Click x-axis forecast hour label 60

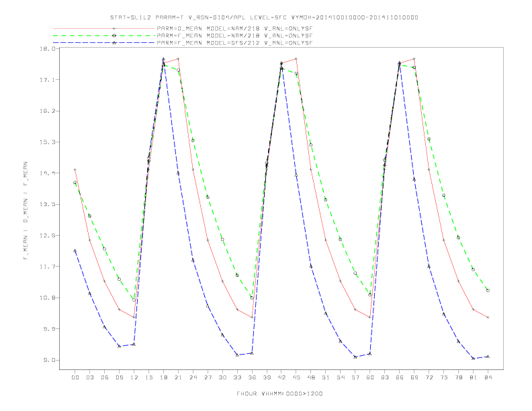pos(370,377)
